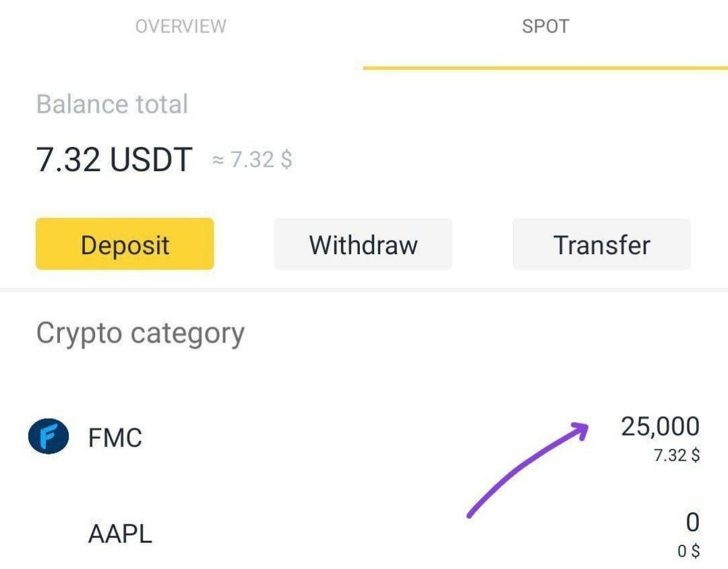This screenshot has width=728, height=569.
Task: Select the SPOT tab
Action: click(545, 27)
